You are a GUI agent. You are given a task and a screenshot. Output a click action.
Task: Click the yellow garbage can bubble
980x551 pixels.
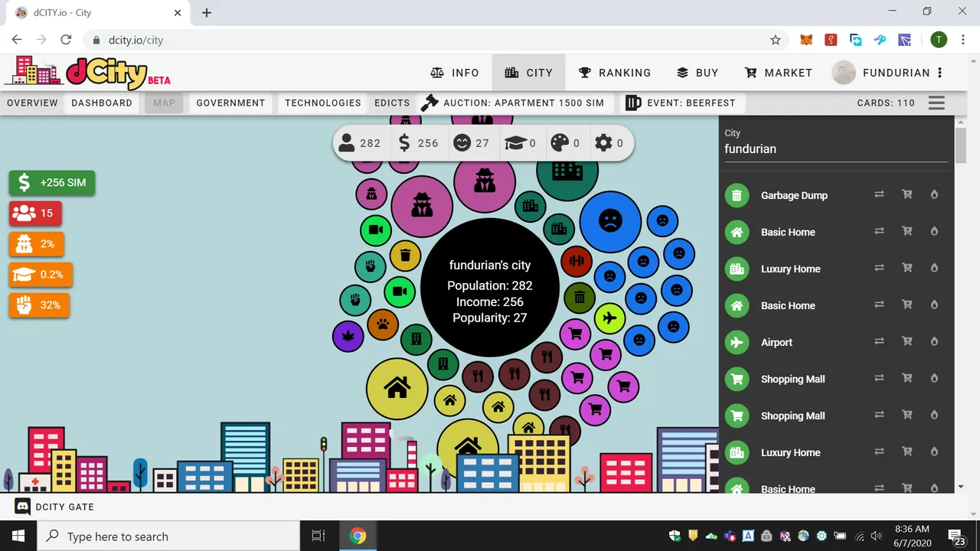406,256
